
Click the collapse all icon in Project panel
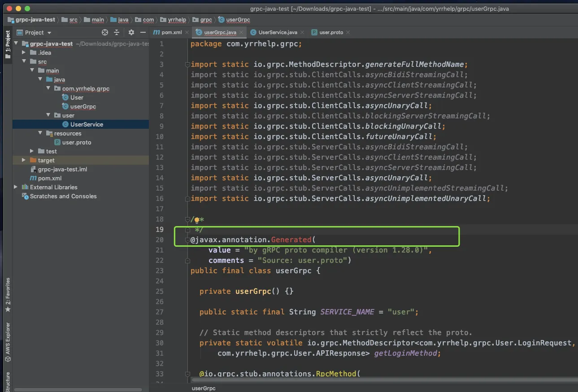[x=117, y=32]
